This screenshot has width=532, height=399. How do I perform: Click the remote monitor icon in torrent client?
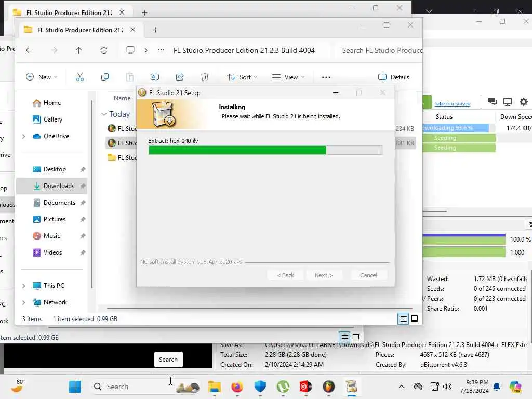point(508,102)
